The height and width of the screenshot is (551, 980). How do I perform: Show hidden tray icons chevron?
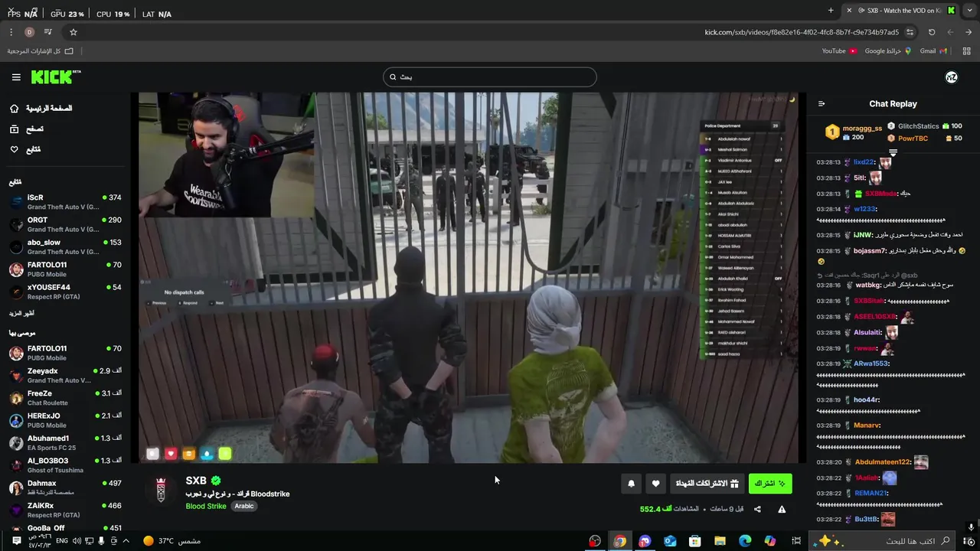point(126,541)
